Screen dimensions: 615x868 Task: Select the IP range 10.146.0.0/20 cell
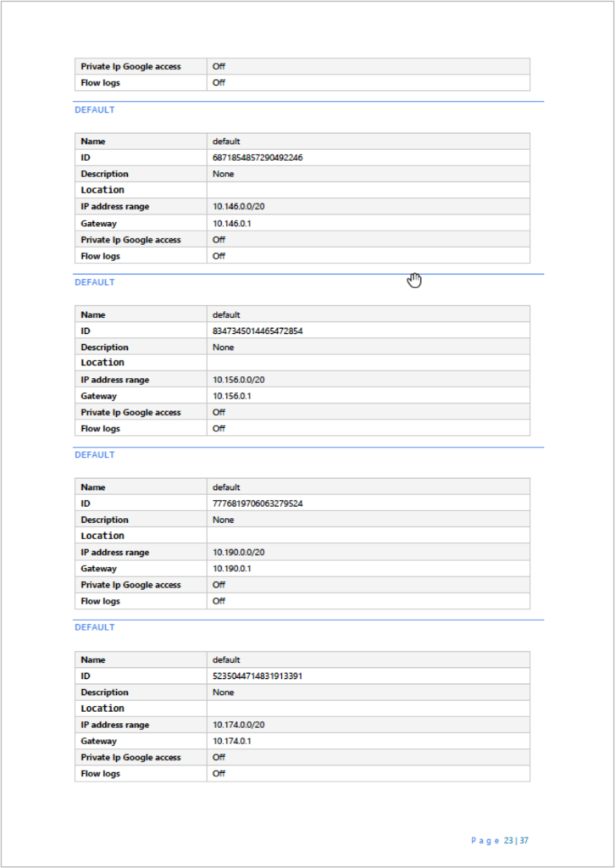[x=368, y=207]
